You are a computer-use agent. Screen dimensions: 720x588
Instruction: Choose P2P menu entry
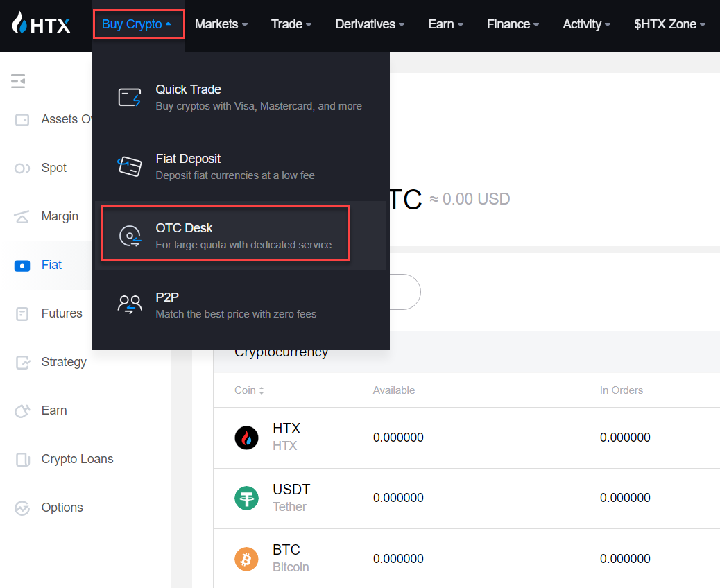(x=241, y=305)
